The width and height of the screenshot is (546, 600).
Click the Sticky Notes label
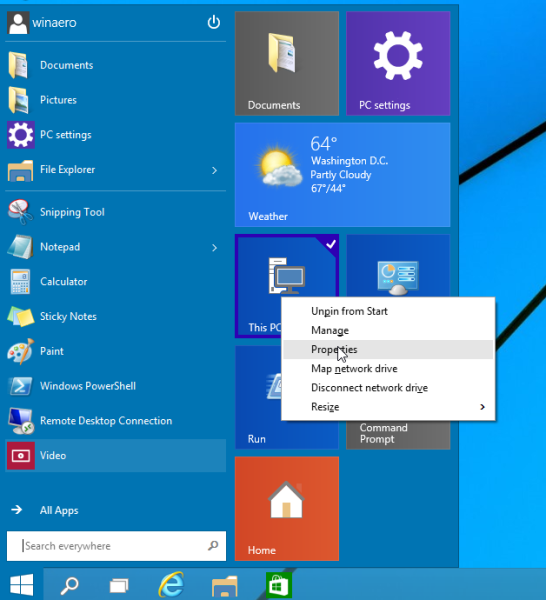click(68, 316)
